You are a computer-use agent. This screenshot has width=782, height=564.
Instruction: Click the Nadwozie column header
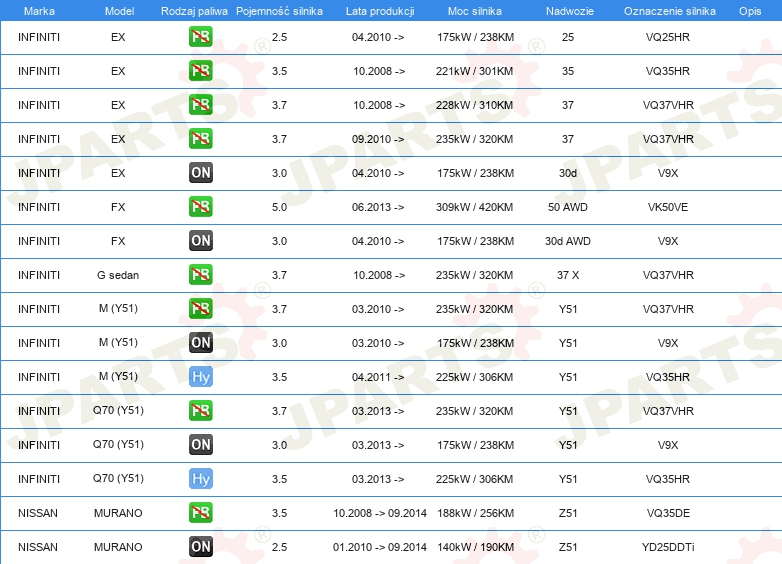(x=570, y=11)
